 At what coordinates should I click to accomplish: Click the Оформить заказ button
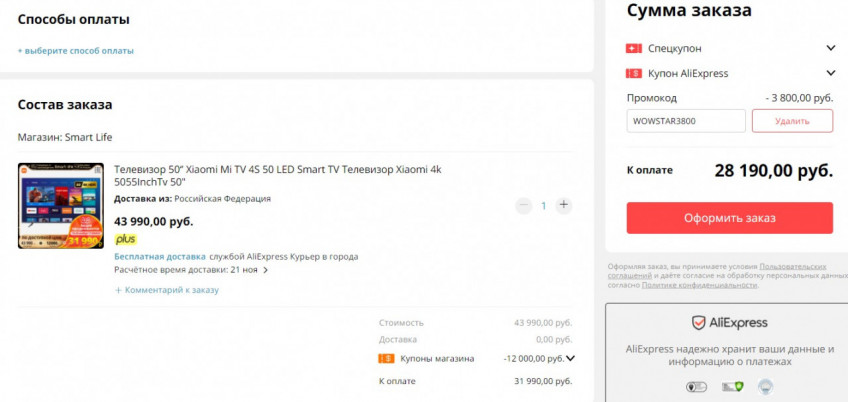coord(730,218)
